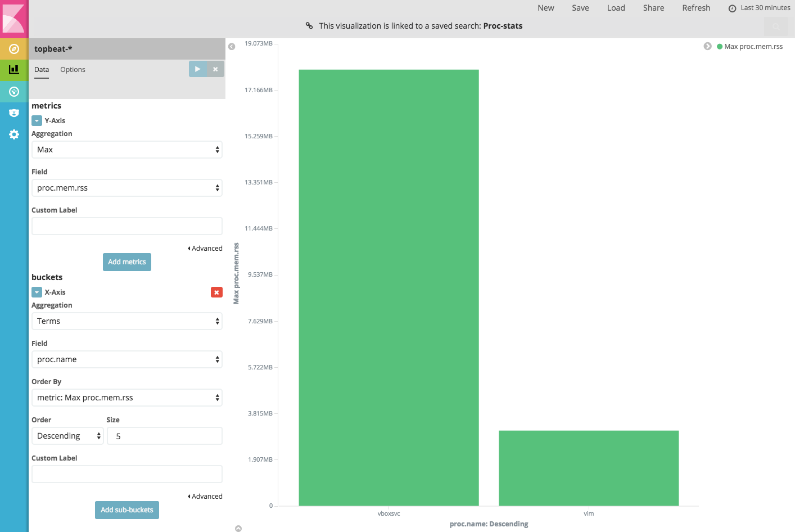Open the Field dropdown showing proc.mem.rss
Viewport: 795px width, 532px height.
tap(127, 188)
